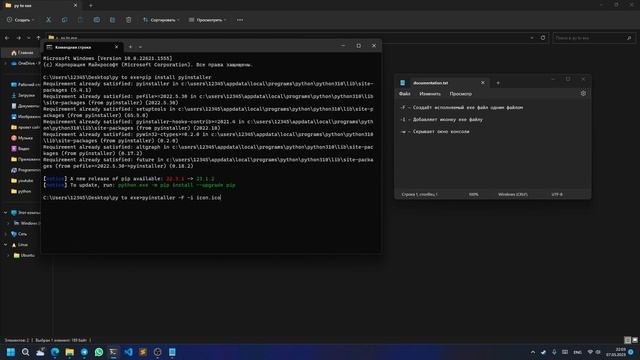This screenshot has width=640, height=360.
Task: Open Notepad settings gear icon
Action: [x=583, y=93]
